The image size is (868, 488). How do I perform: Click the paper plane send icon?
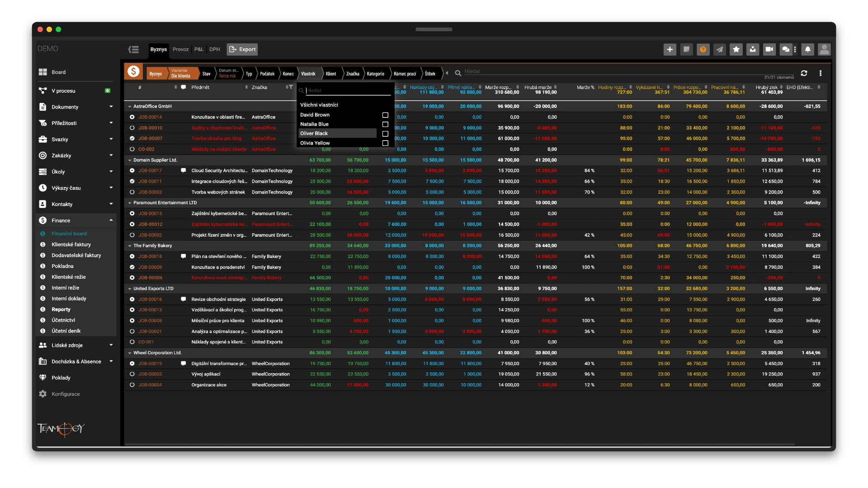[x=719, y=49]
